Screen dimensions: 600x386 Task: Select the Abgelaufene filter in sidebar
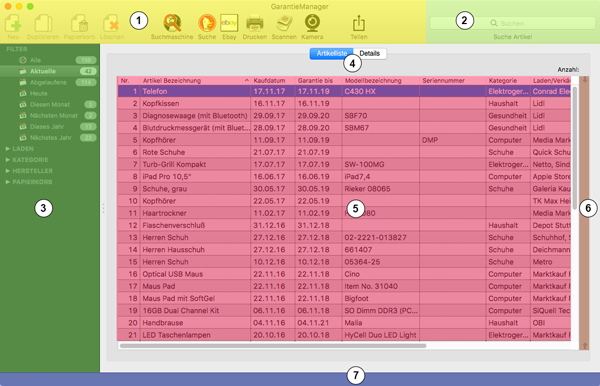[x=49, y=82]
